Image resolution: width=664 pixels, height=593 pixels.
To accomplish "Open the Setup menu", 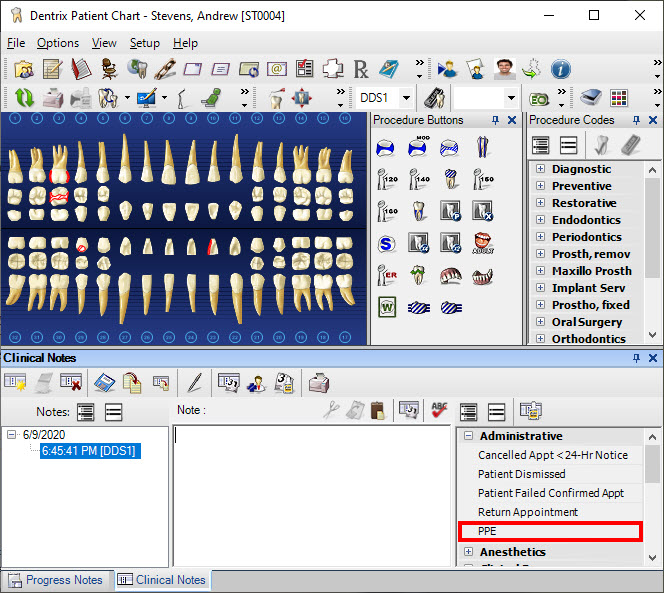I will [145, 43].
